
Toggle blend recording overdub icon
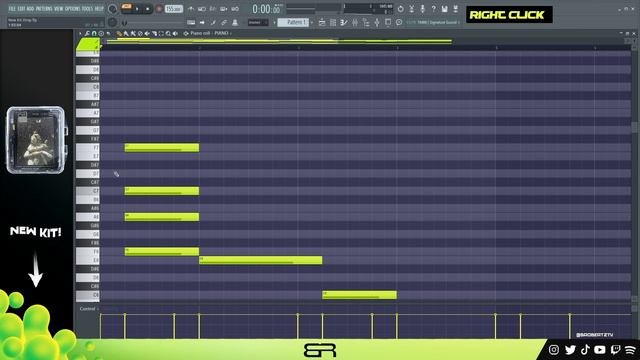coord(224,9)
